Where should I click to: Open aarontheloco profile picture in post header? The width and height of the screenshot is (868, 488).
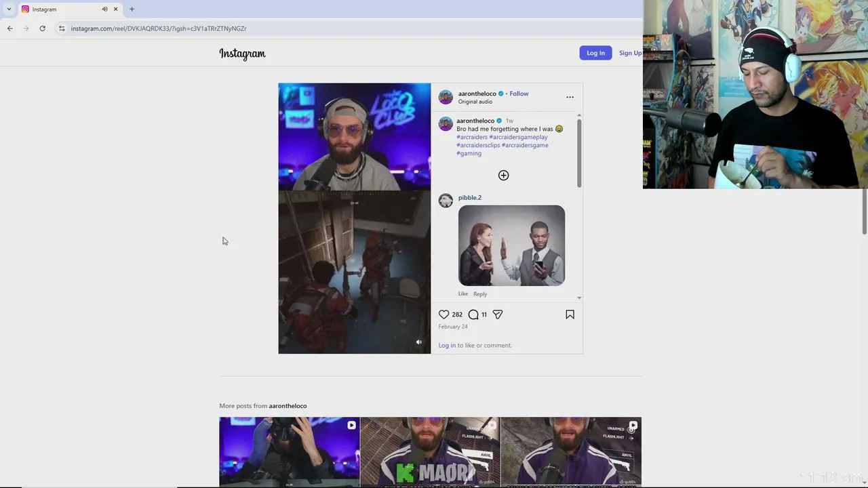tap(446, 97)
